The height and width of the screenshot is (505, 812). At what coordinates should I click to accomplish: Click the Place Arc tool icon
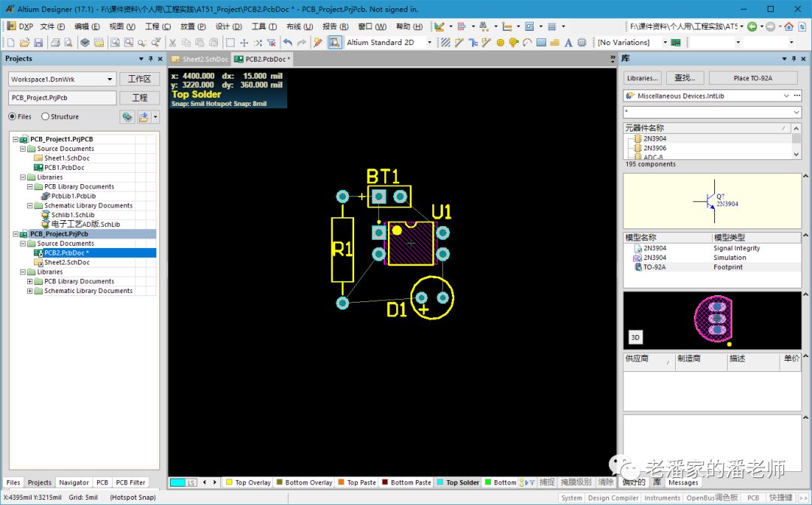(x=528, y=43)
